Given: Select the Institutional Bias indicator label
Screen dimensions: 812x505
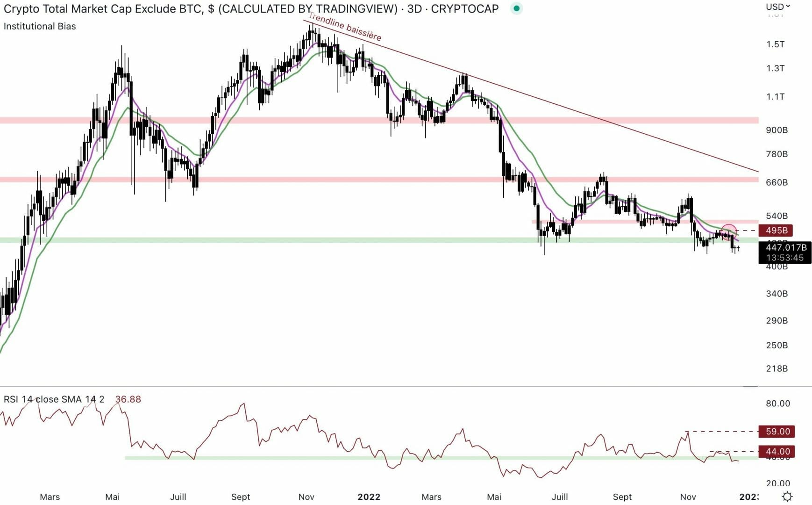Looking at the screenshot, I should (x=40, y=27).
